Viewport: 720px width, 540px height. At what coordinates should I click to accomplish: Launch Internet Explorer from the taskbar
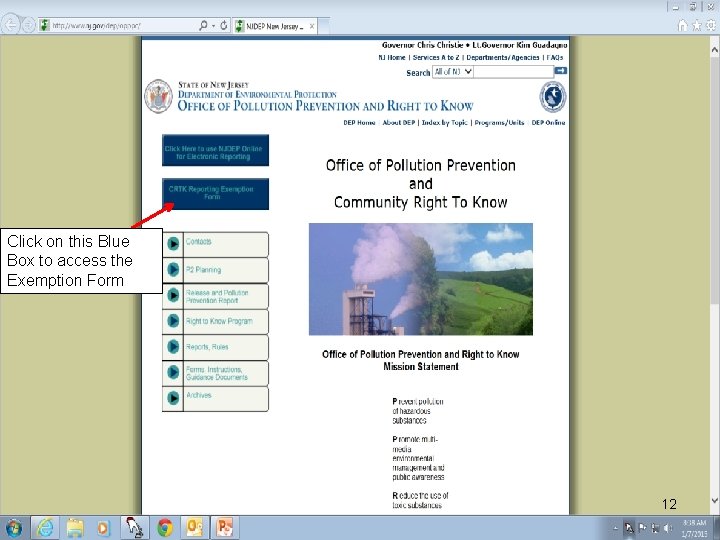(45, 528)
